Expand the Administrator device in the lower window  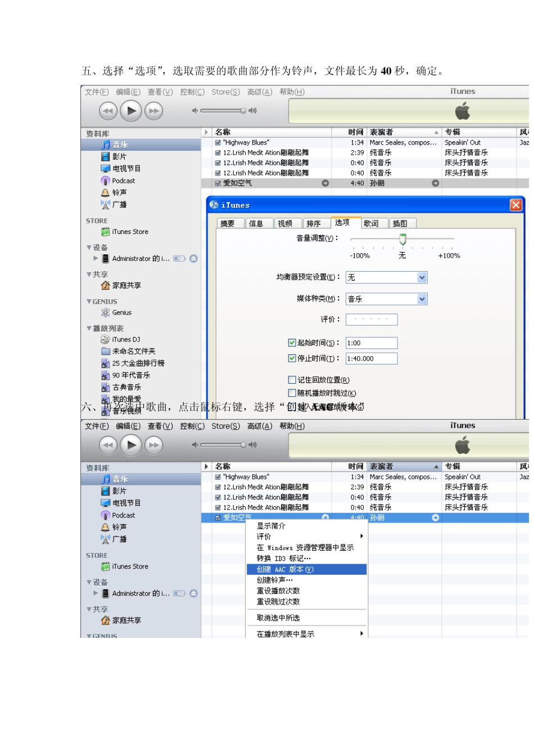[96, 593]
